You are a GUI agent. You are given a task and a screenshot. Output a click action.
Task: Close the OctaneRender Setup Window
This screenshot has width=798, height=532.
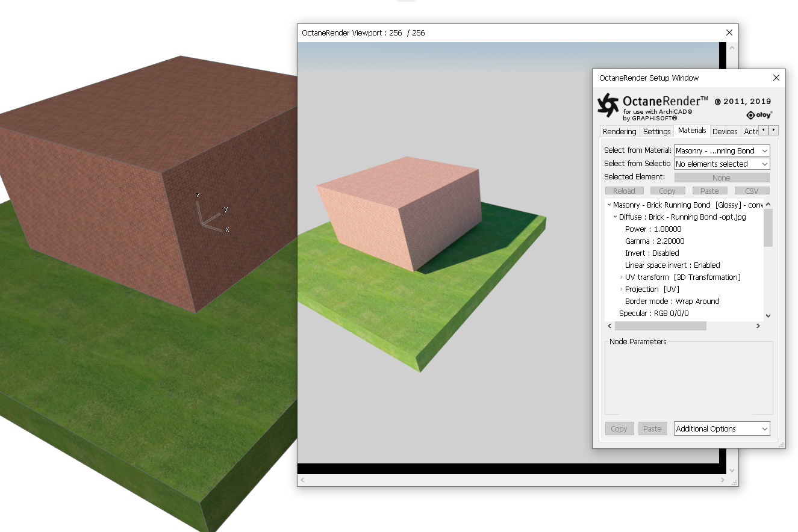pos(776,78)
